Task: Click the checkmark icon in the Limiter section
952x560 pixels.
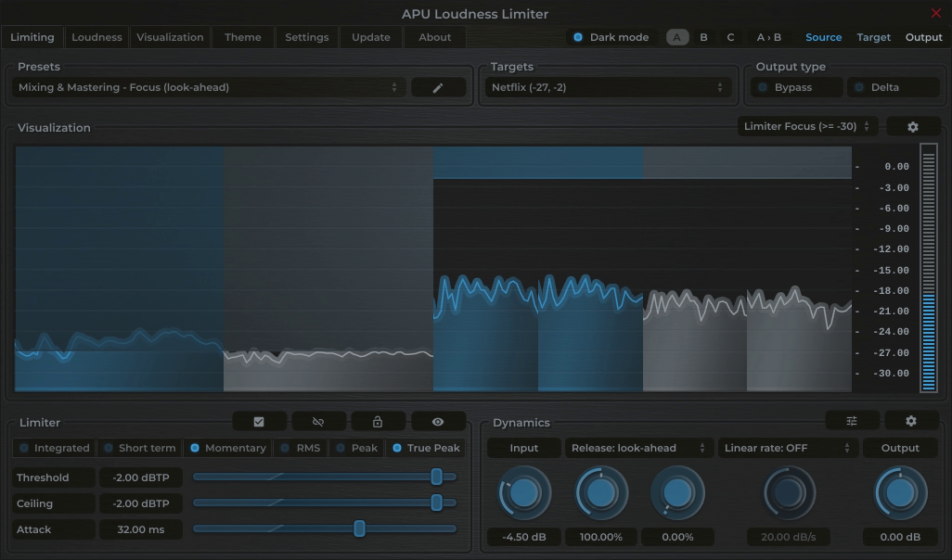Action: 259,421
